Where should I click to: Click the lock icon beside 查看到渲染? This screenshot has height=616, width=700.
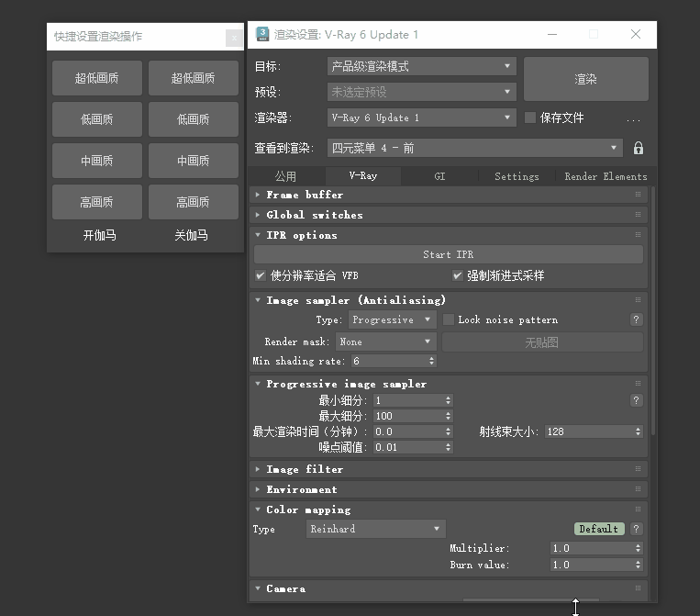point(639,148)
